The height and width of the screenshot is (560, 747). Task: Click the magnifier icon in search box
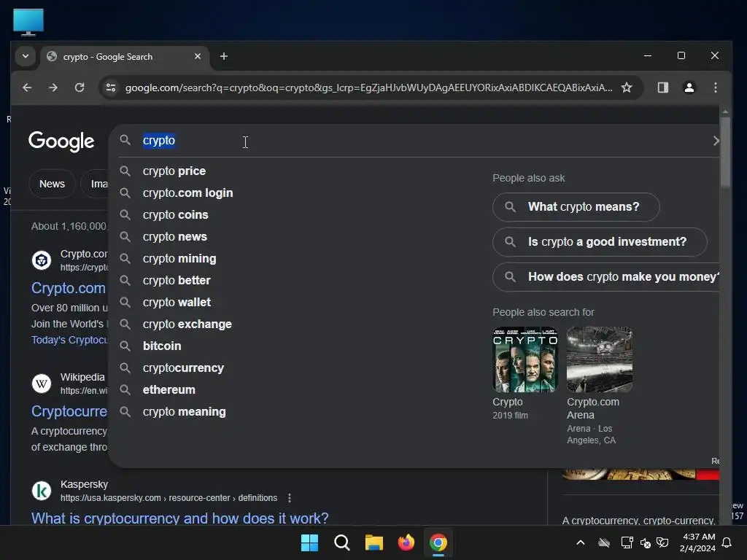click(x=125, y=140)
